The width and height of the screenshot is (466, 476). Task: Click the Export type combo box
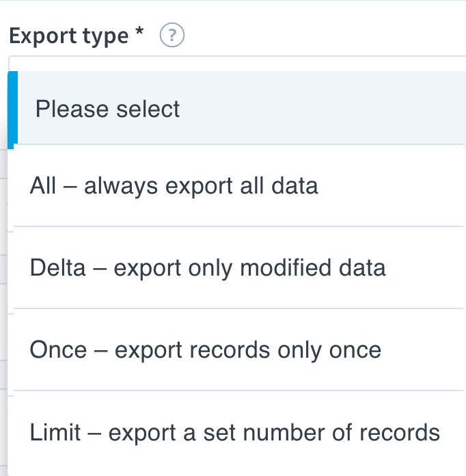pos(237,64)
